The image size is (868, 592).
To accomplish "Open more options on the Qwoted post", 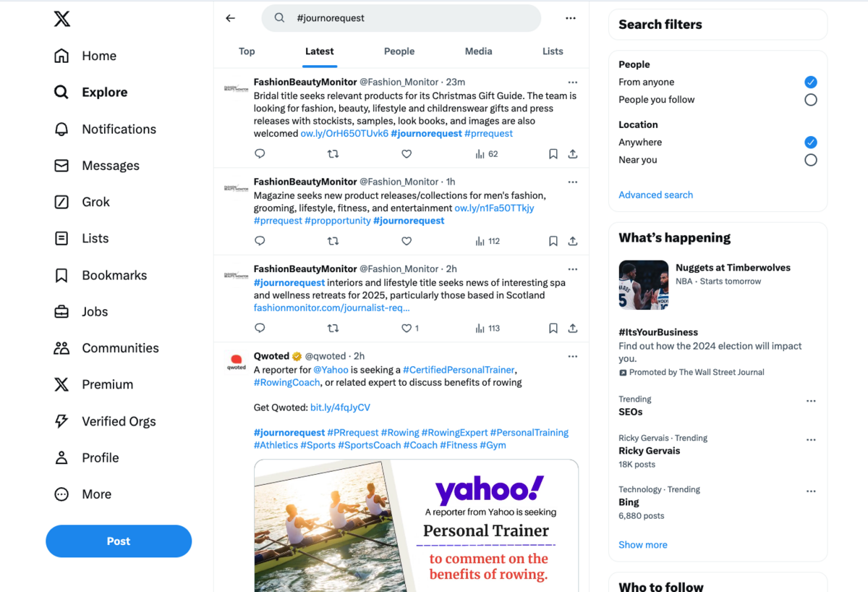I will [573, 356].
